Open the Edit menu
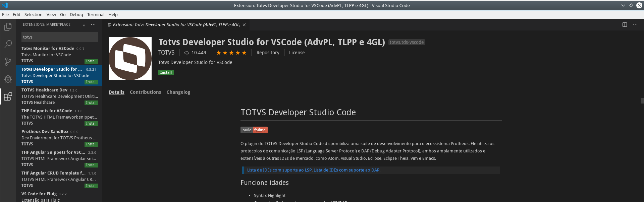Viewport: 644px width, 202px height. [16, 14]
